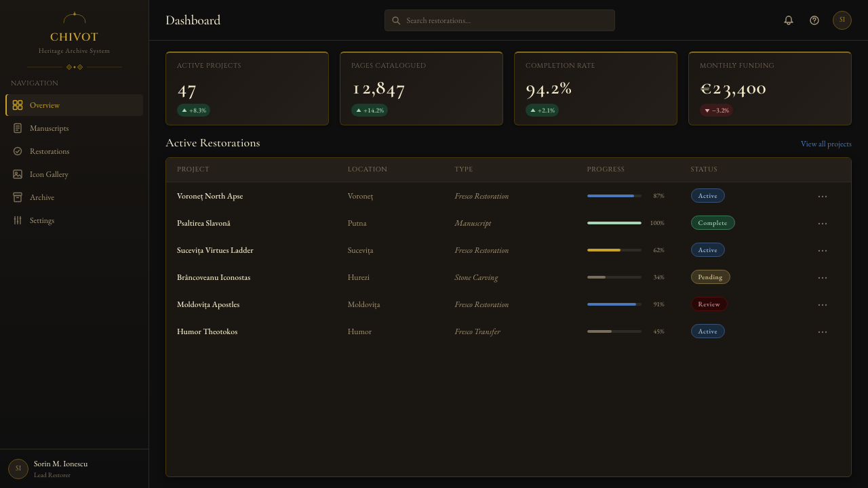
Task: Click the −3.2% trend badge
Action: (717, 110)
